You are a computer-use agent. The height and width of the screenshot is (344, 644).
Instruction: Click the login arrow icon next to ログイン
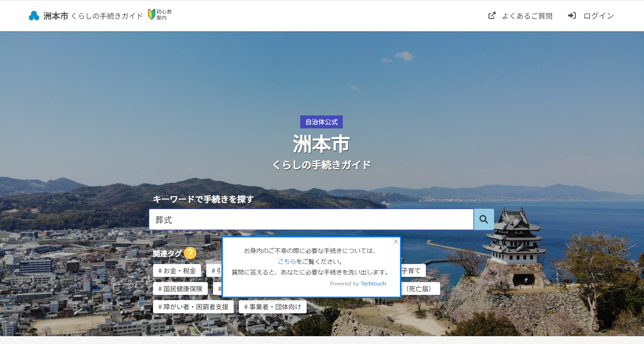(572, 15)
